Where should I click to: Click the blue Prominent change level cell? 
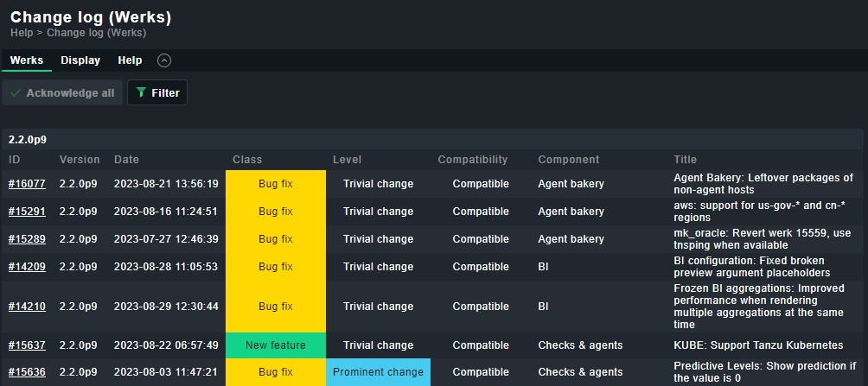378,372
